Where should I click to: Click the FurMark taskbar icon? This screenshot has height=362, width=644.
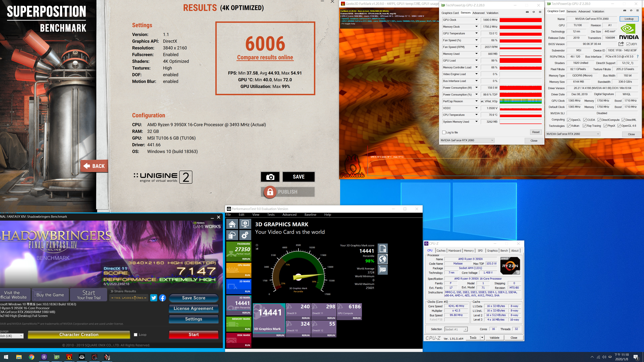pos(69,357)
